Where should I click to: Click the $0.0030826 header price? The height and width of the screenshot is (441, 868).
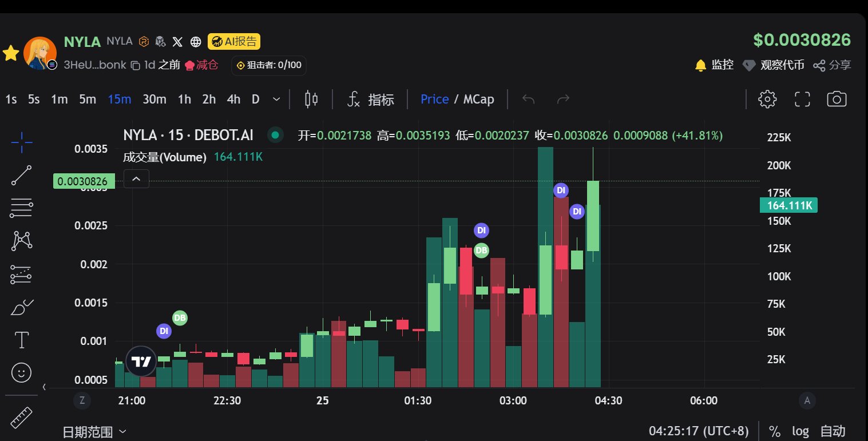coord(802,40)
